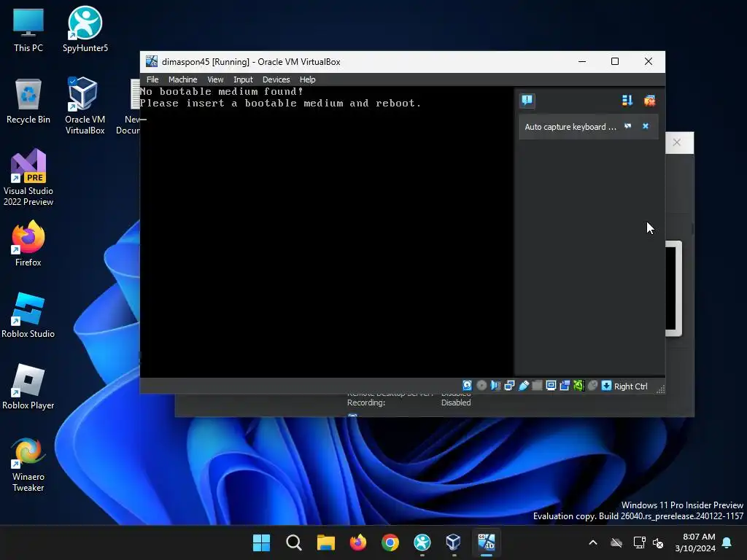This screenshot has width=747, height=560.
Task: Open the network tray icon
Action: click(x=639, y=542)
